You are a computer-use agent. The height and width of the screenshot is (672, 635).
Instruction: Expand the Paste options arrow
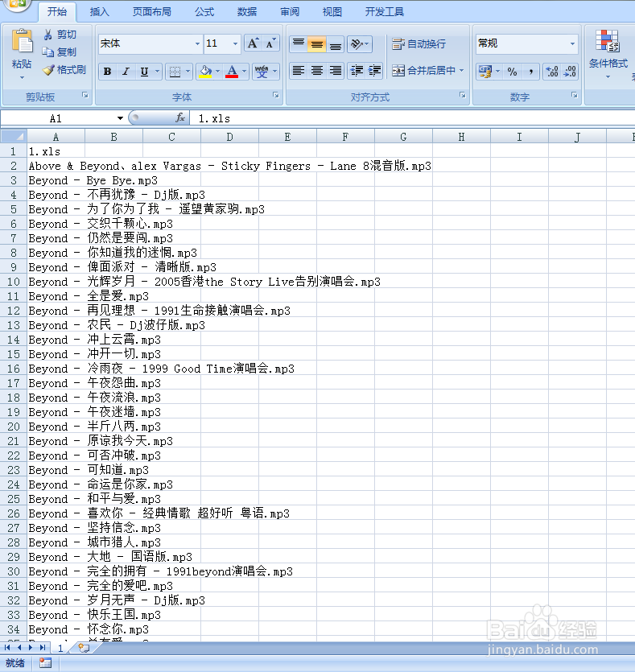coord(22,78)
